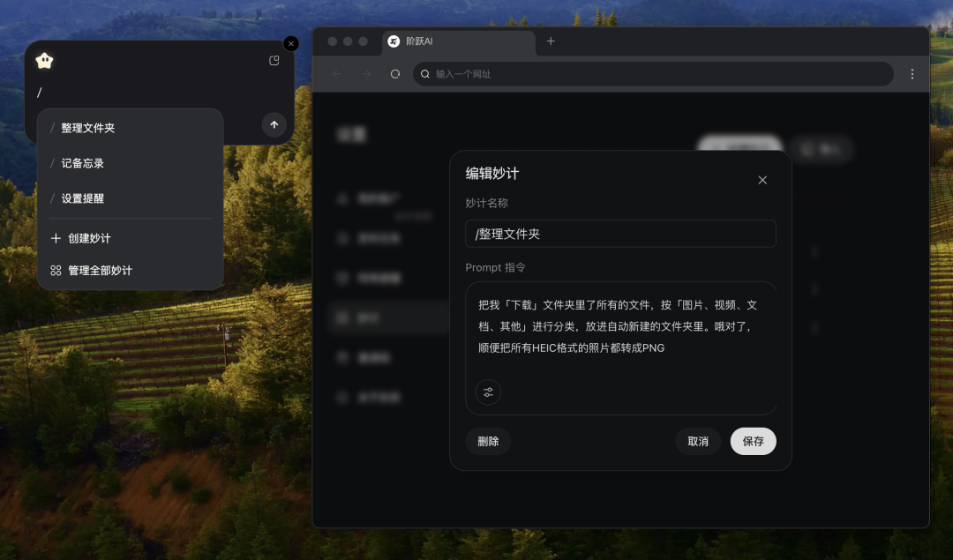
Task: Pick the 设置提醒 command
Action: click(130, 198)
